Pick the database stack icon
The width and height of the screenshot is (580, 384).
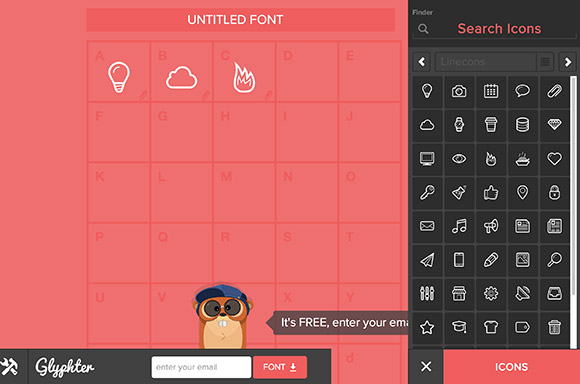522,125
